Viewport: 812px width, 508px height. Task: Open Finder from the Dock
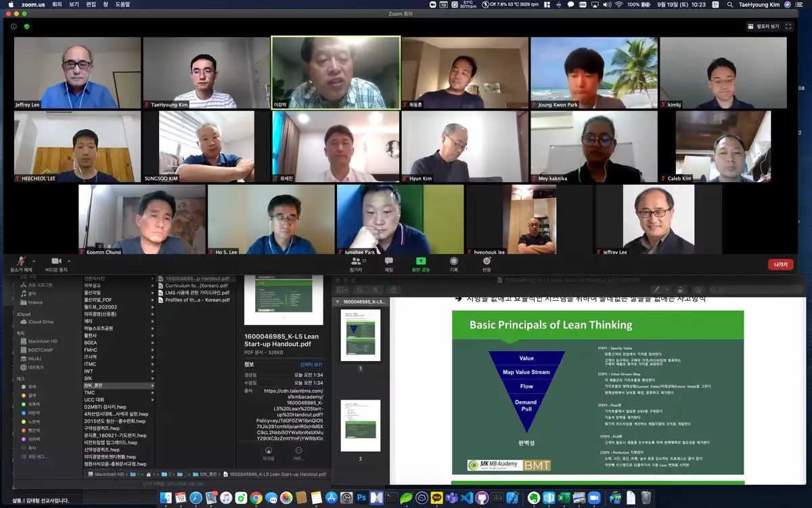[x=165, y=498]
